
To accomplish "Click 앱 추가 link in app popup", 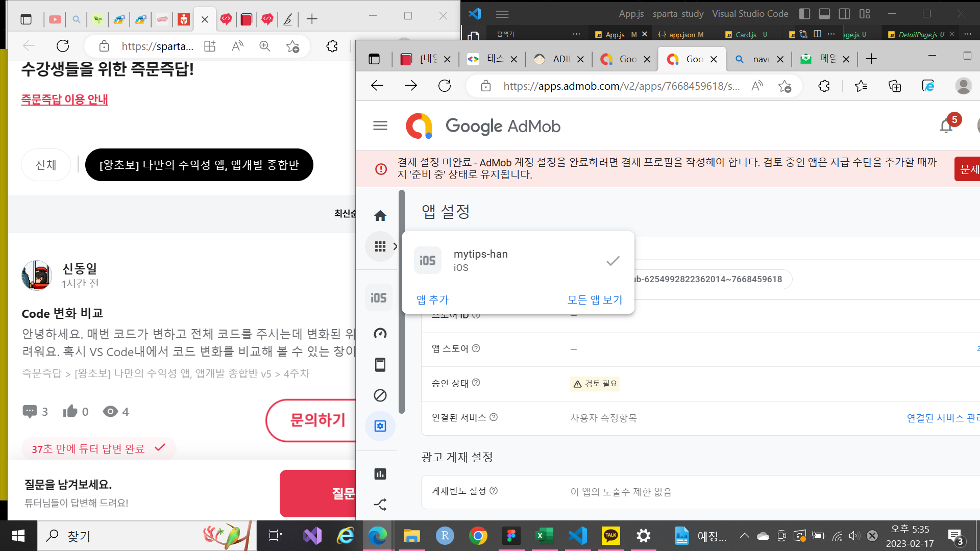I will [432, 300].
